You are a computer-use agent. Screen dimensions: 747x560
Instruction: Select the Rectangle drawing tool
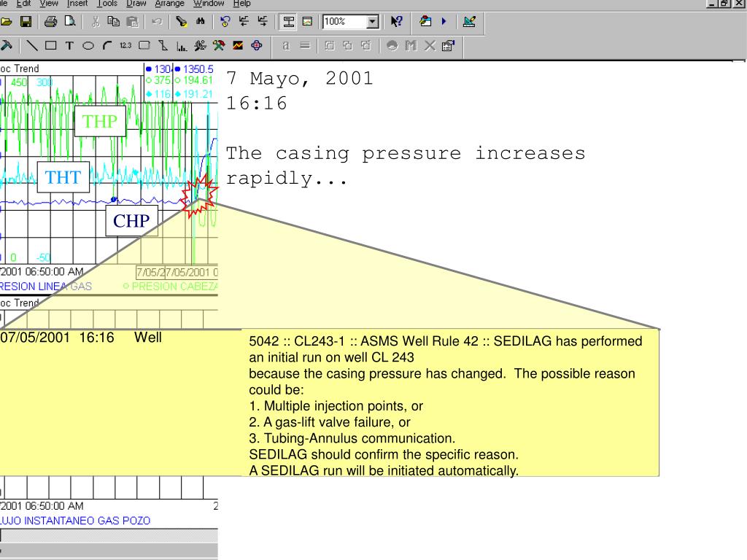click(50, 46)
